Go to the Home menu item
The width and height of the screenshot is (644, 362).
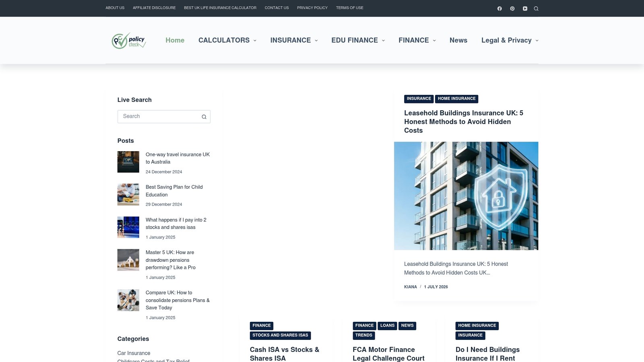point(175,40)
